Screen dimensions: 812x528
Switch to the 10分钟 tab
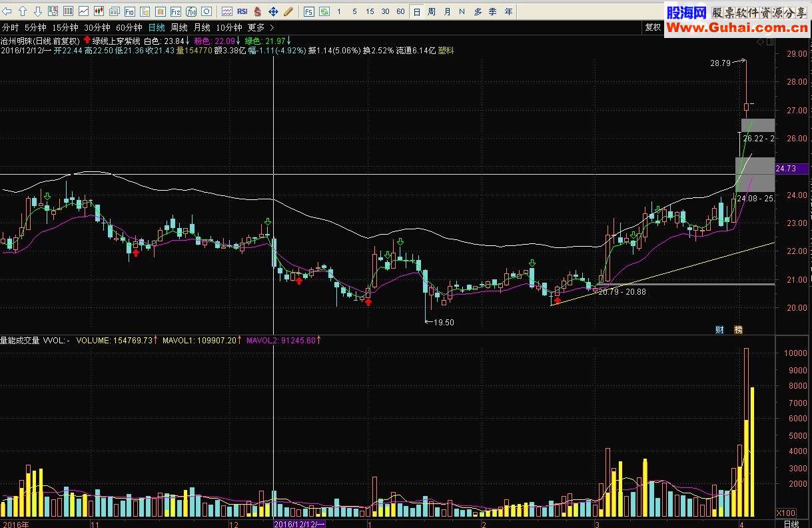[x=229, y=27]
